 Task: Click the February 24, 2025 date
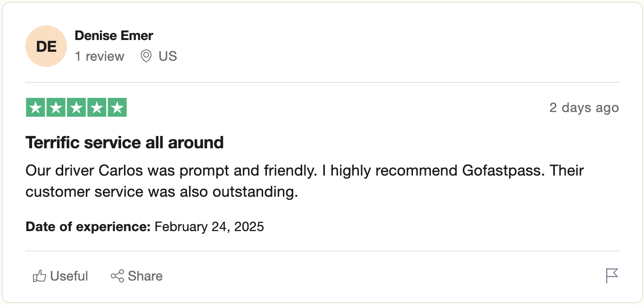(209, 227)
